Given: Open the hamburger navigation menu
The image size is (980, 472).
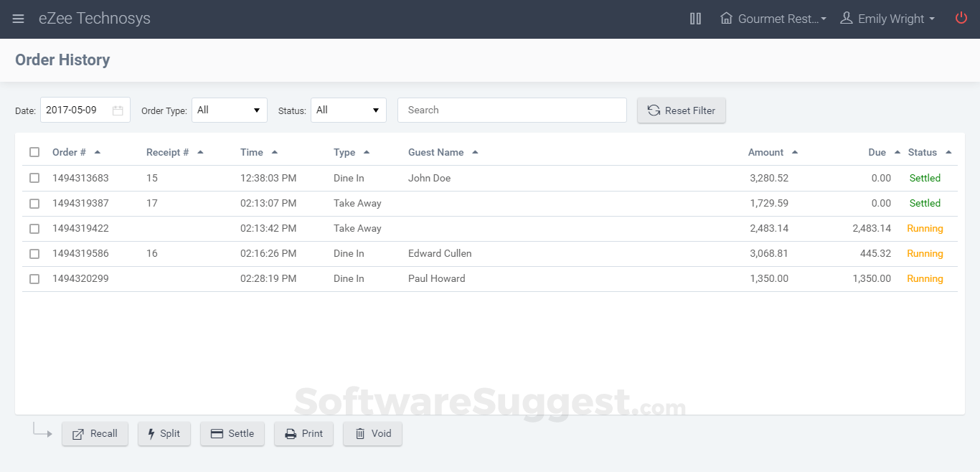Looking at the screenshot, I should point(18,19).
